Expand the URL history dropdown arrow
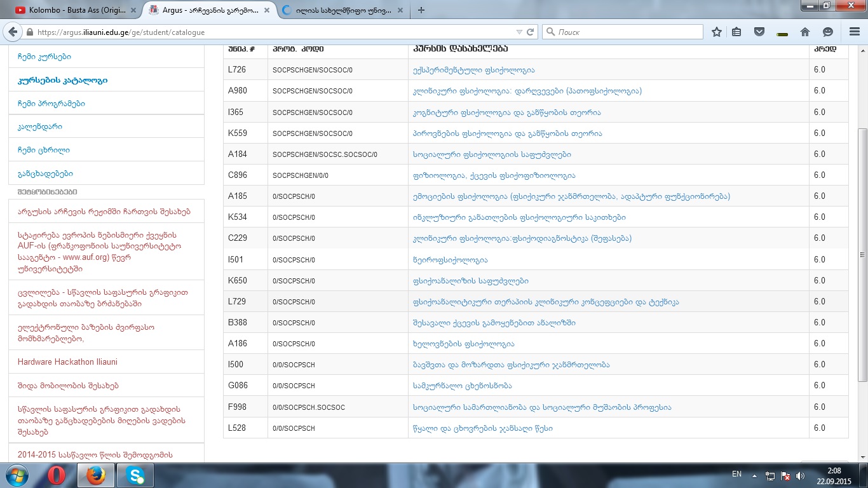Screen dimensions: 868x488 pyautogui.click(x=519, y=32)
